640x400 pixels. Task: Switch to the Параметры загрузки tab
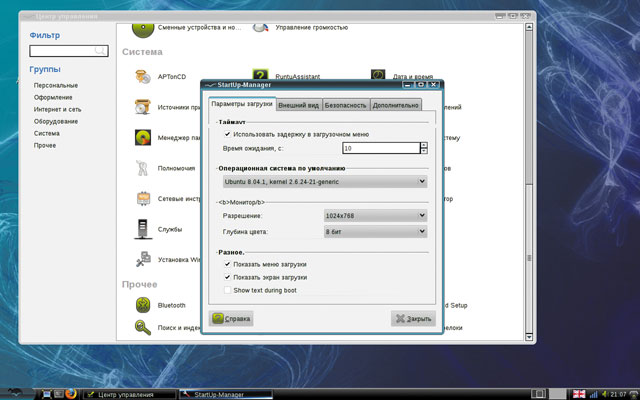242,104
